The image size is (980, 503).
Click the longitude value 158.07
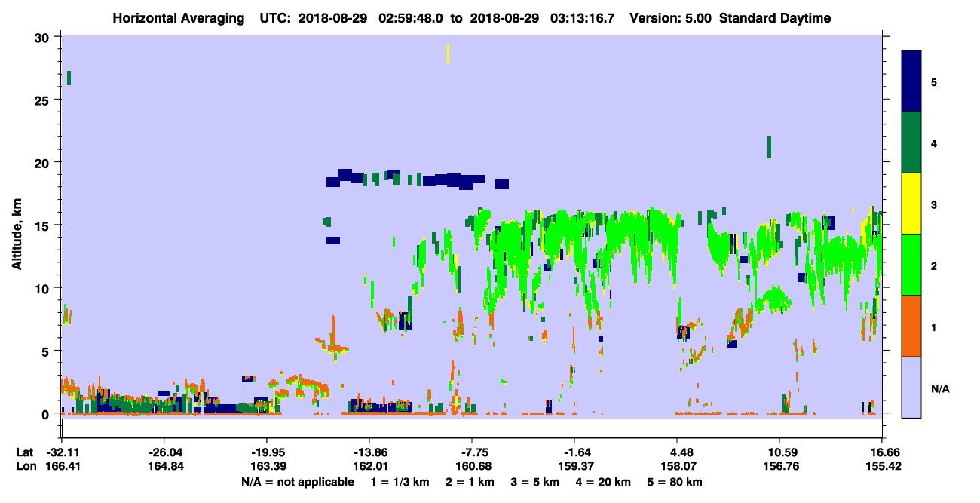677,466
